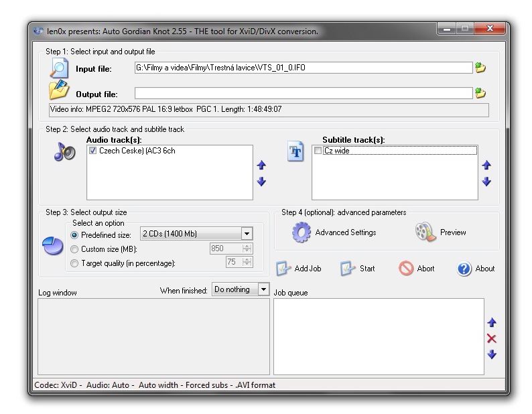Screen dimensions: 532x414
Task: Enable the Cz wide subtitle track
Action: (x=318, y=151)
